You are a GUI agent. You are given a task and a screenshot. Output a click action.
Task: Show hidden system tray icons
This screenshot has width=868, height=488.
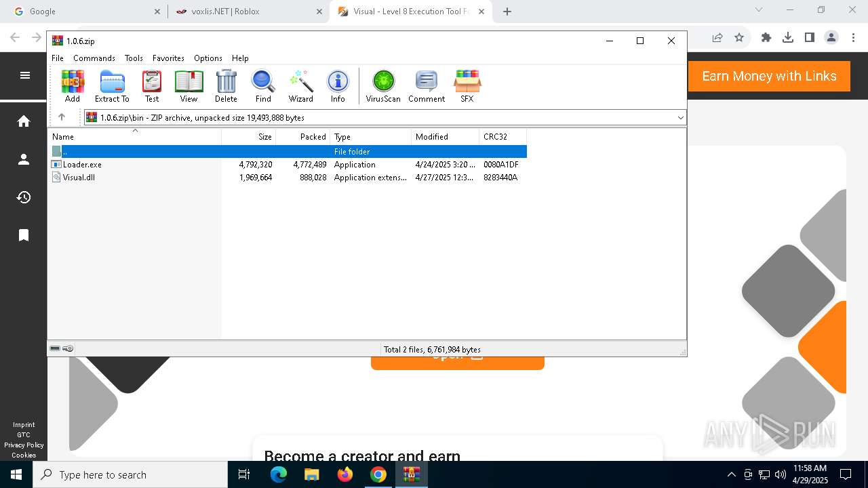[731, 474]
